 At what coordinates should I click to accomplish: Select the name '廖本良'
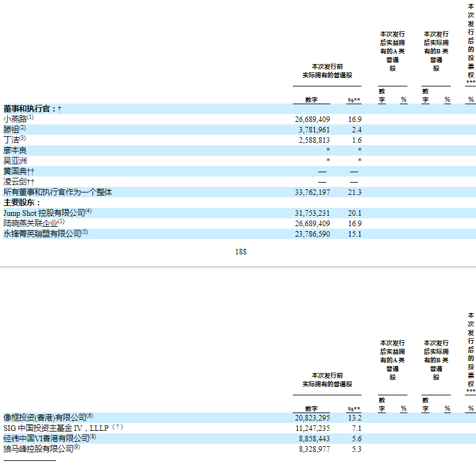(15, 150)
